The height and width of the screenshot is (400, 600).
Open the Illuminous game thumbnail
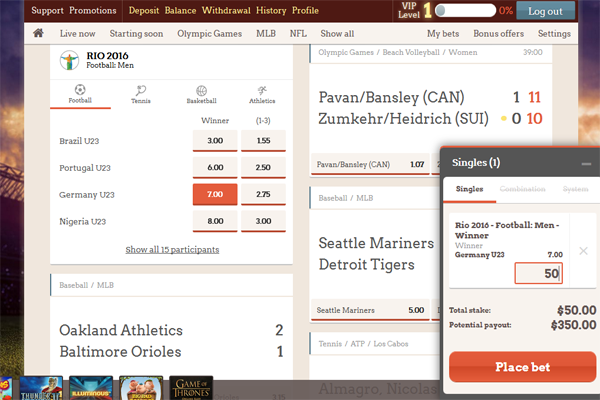pyautogui.click(x=91, y=388)
